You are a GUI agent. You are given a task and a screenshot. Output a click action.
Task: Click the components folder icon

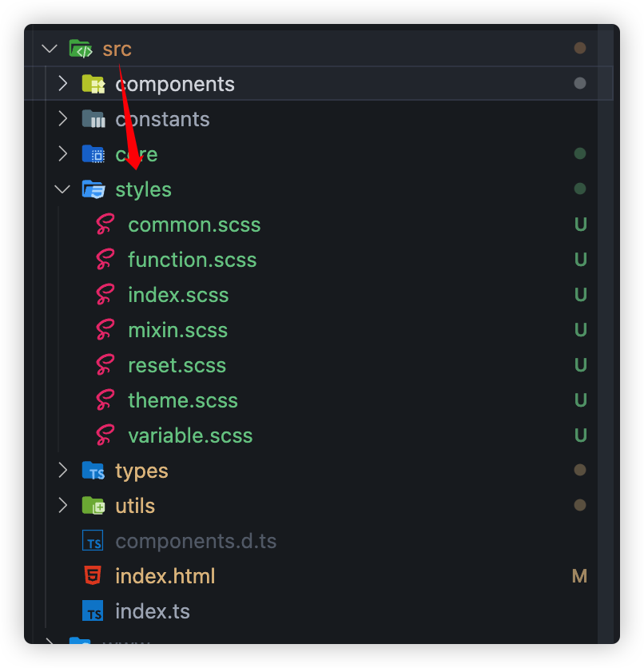pyautogui.click(x=93, y=84)
